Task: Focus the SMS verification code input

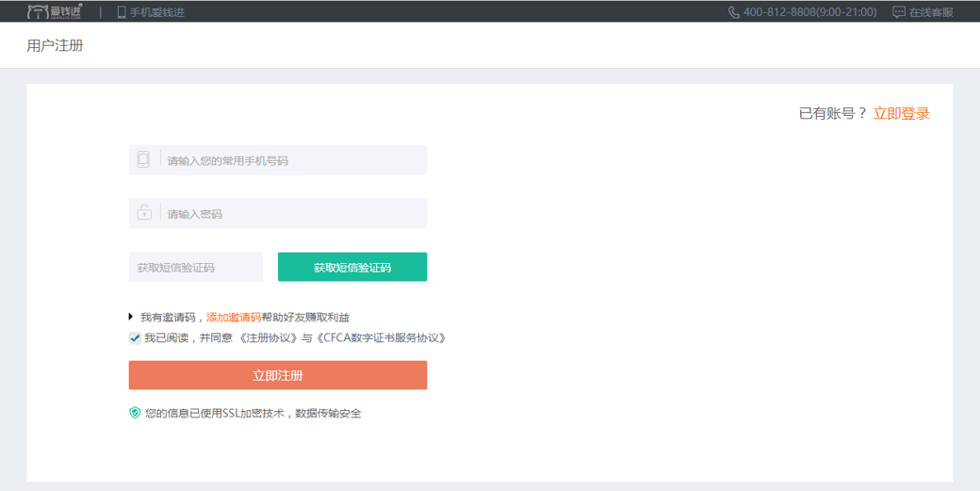Action: click(196, 268)
